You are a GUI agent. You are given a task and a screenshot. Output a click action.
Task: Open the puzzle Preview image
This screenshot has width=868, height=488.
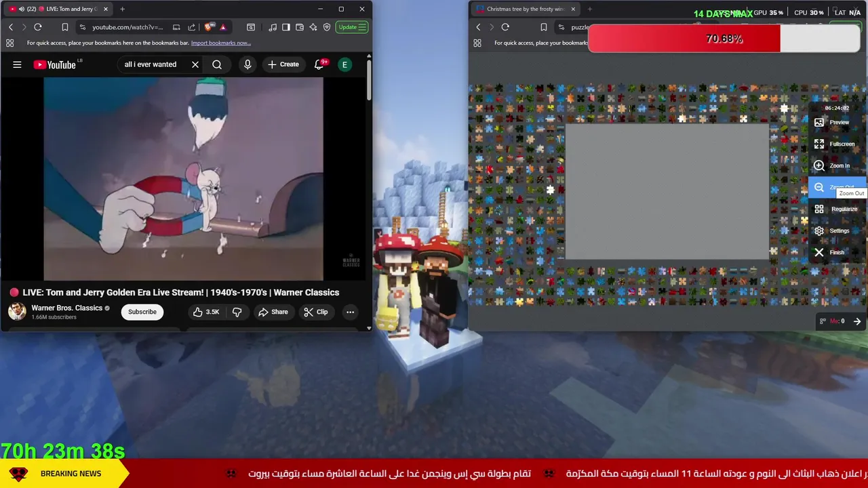[x=837, y=122]
